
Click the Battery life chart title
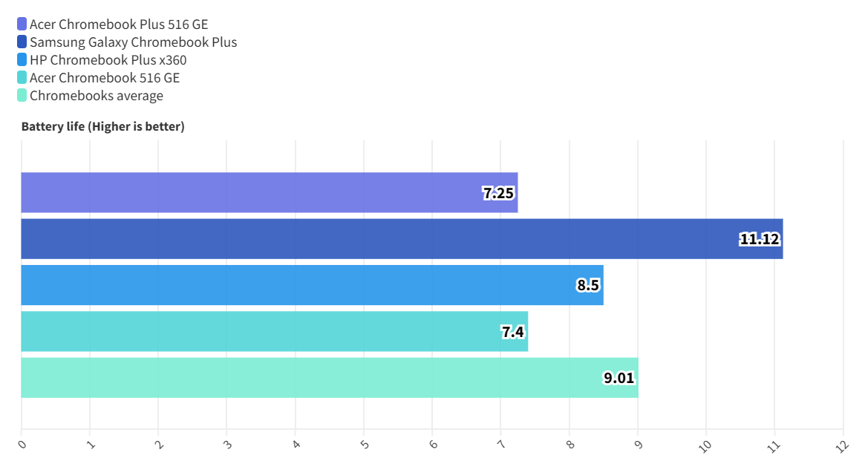click(103, 127)
